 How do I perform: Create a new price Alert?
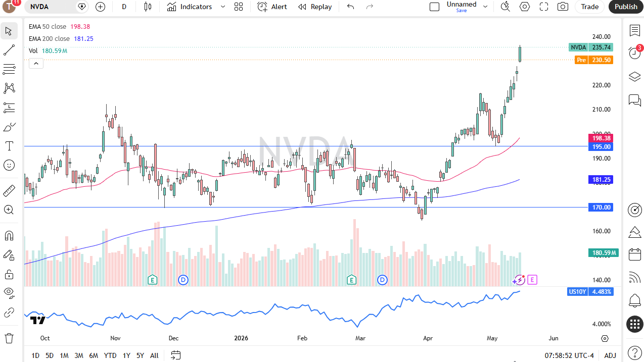[272, 7]
